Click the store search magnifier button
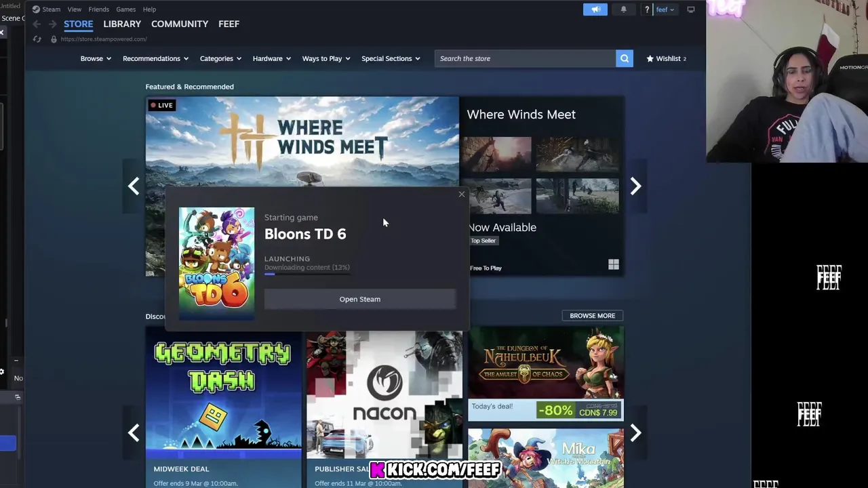Screen dimensions: 868x488 click(625, 58)
